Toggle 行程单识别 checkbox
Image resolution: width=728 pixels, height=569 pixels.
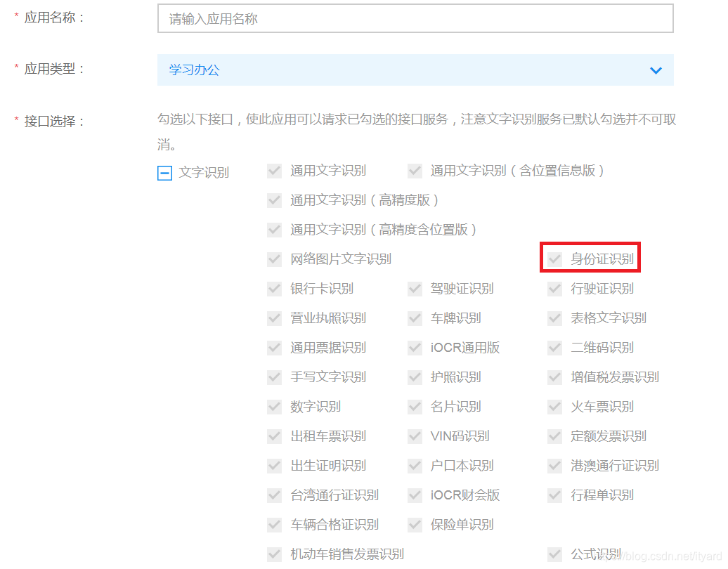click(x=555, y=495)
